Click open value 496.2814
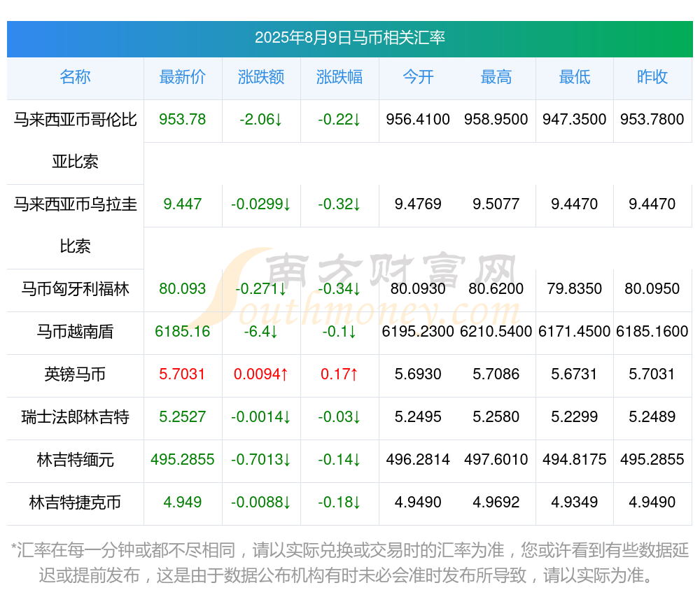Image resolution: width=700 pixels, height=597 pixels. point(418,460)
